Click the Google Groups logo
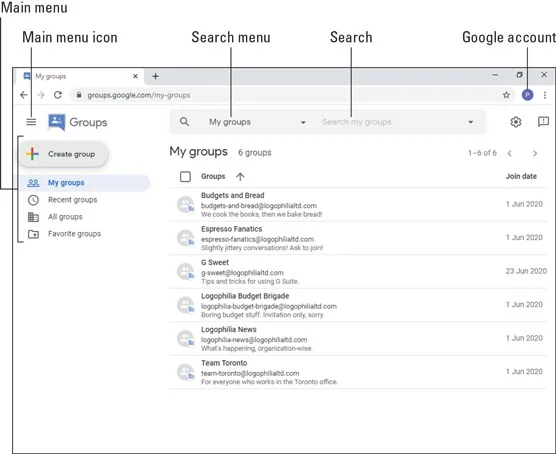The width and height of the screenshot is (556, 454). (56, 122)
